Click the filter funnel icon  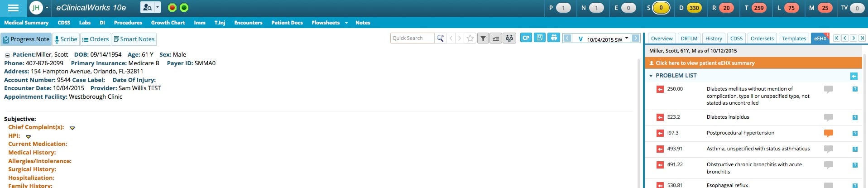[483, 39]
